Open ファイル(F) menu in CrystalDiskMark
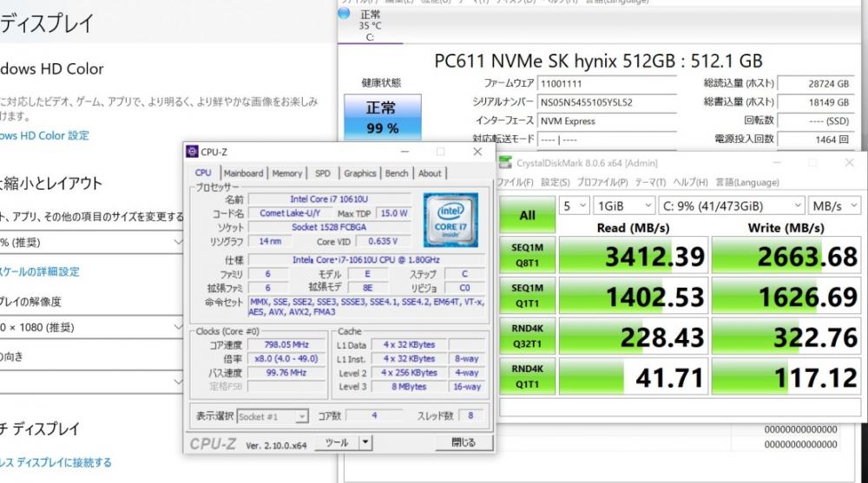The image size is (868, 483). (x=516, y=183)
